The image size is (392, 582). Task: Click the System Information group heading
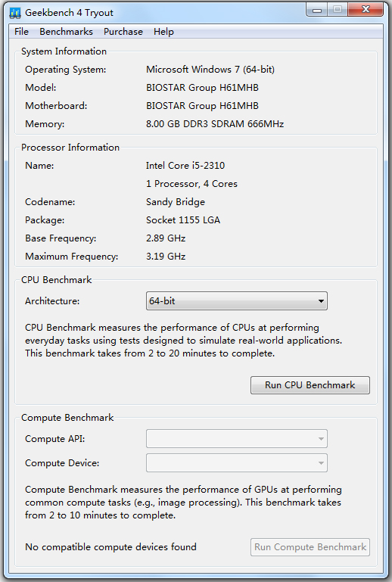[64, 51]
